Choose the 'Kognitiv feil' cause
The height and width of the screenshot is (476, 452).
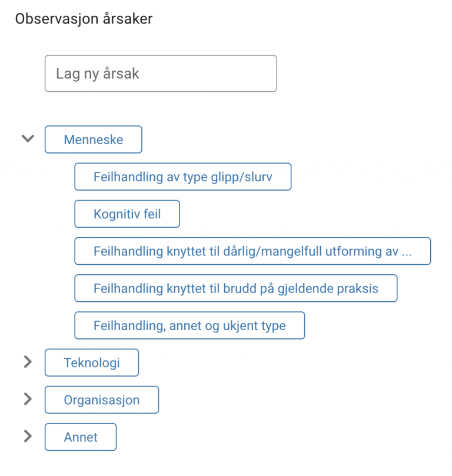[127, 214]
